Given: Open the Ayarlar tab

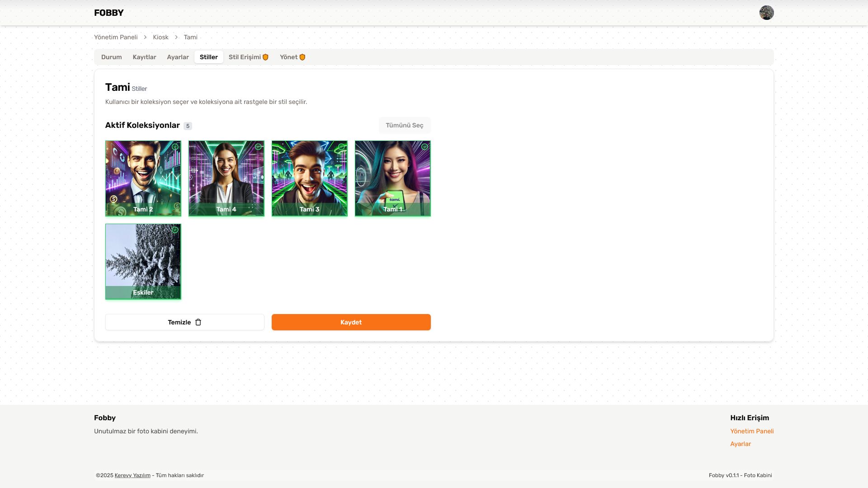Looking at the screenshot, I should click(178, 57).
